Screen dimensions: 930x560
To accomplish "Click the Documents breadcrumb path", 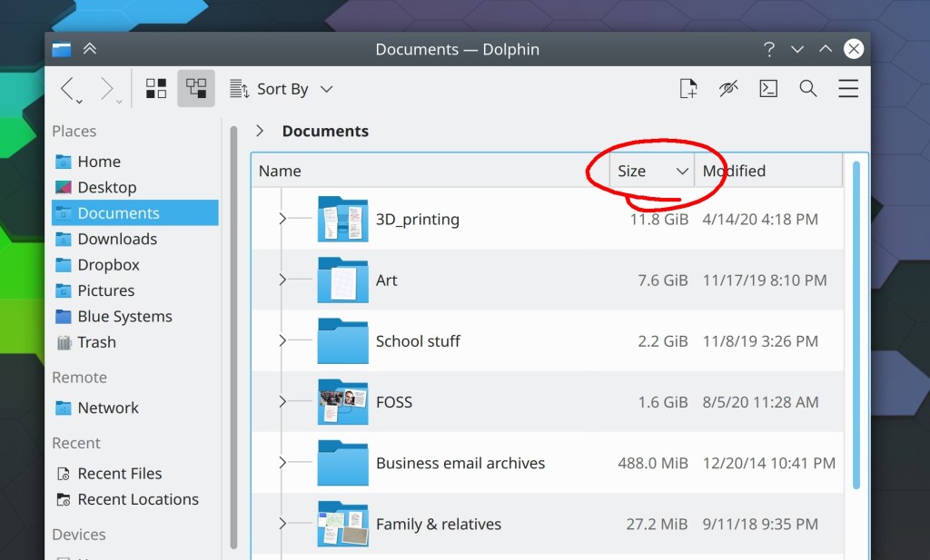I will pyautogui.click(x=325, y=131).
